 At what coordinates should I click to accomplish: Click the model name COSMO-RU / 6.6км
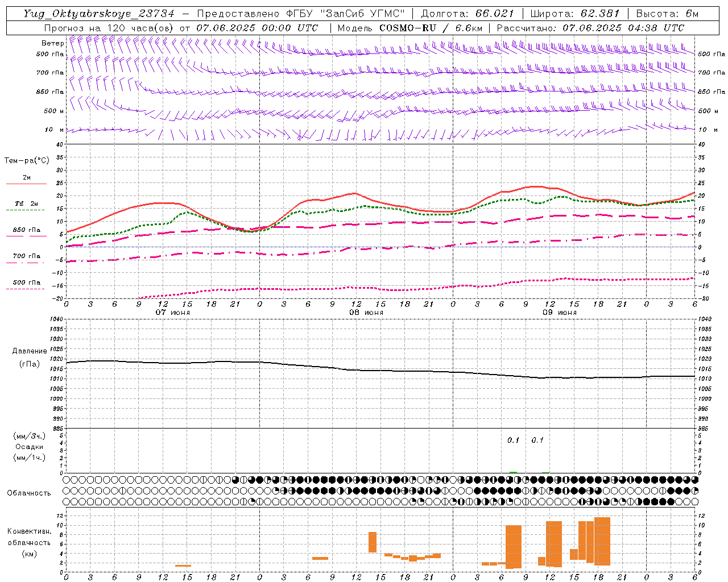[431, 28]
